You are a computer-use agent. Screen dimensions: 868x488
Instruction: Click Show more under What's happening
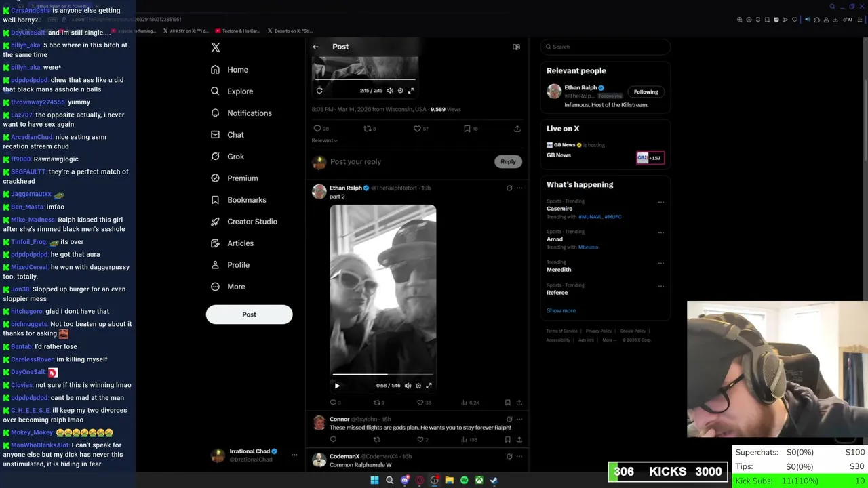[561, 311]
